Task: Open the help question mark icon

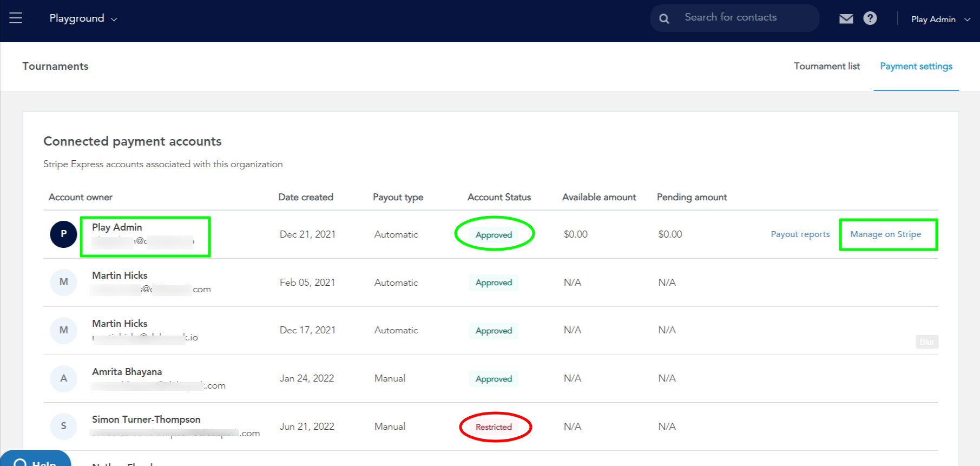Action: tap(870, 18)
